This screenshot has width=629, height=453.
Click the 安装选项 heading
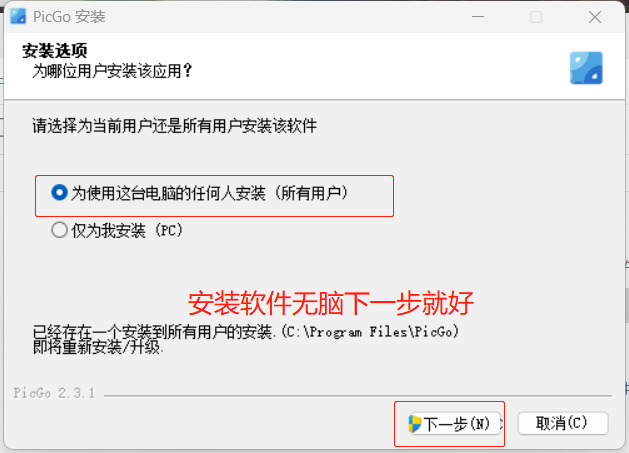[55, 51]
